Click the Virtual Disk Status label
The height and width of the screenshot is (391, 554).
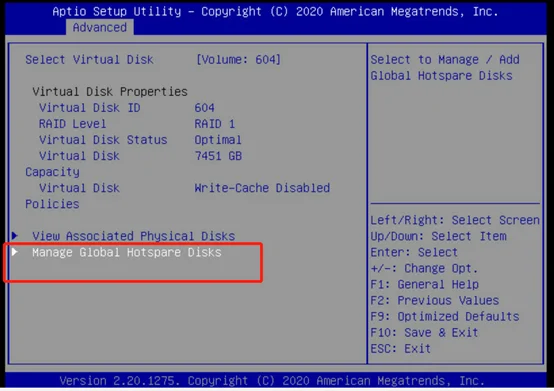(103, 140)
